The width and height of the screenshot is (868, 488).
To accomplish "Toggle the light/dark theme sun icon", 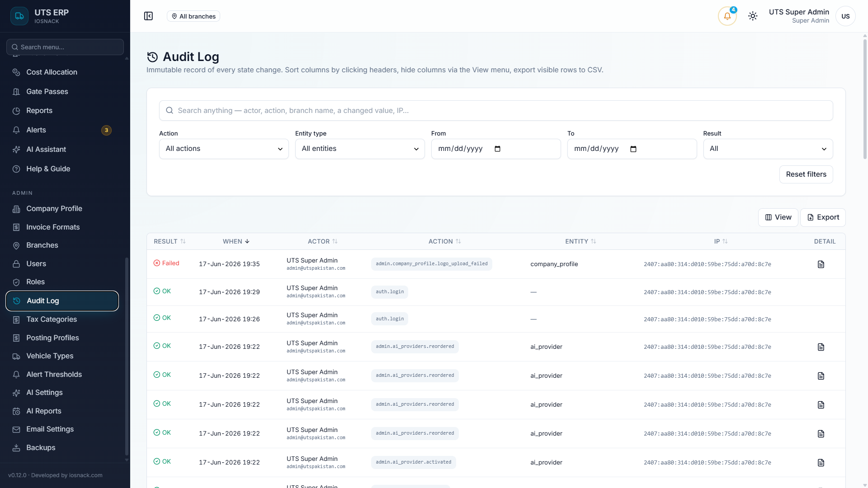I will click(x=753, y=16).
